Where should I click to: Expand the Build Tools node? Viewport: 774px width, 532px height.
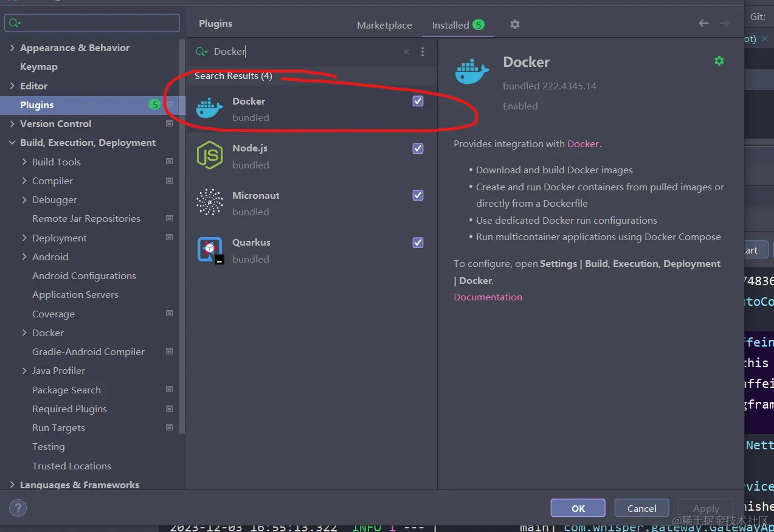click(x=24, y=162)
